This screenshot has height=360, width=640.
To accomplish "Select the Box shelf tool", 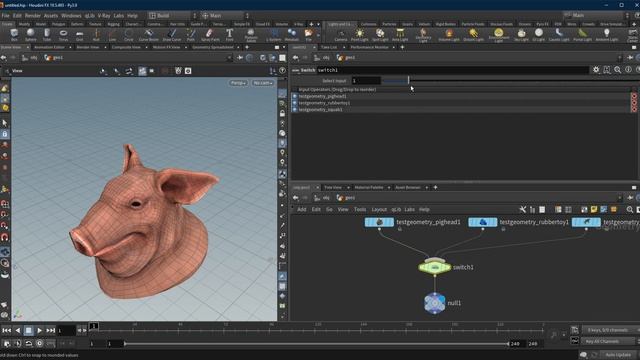I will (14, 35).
